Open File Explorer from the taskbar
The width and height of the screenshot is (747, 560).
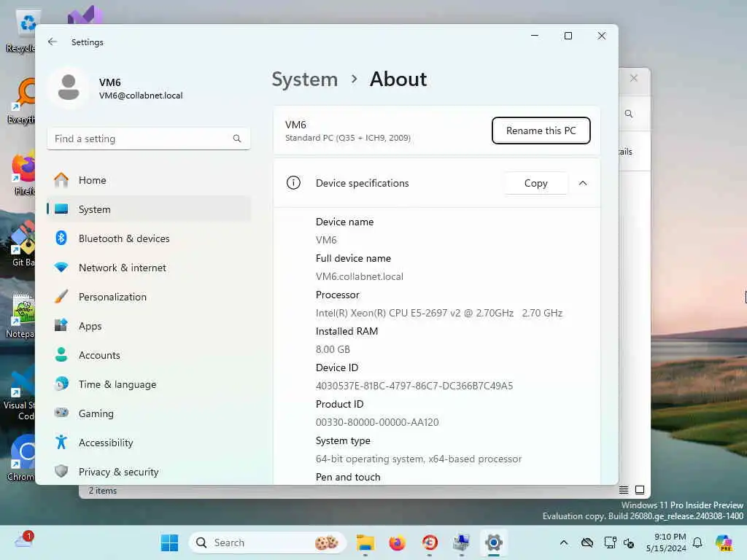coord(365,542)
